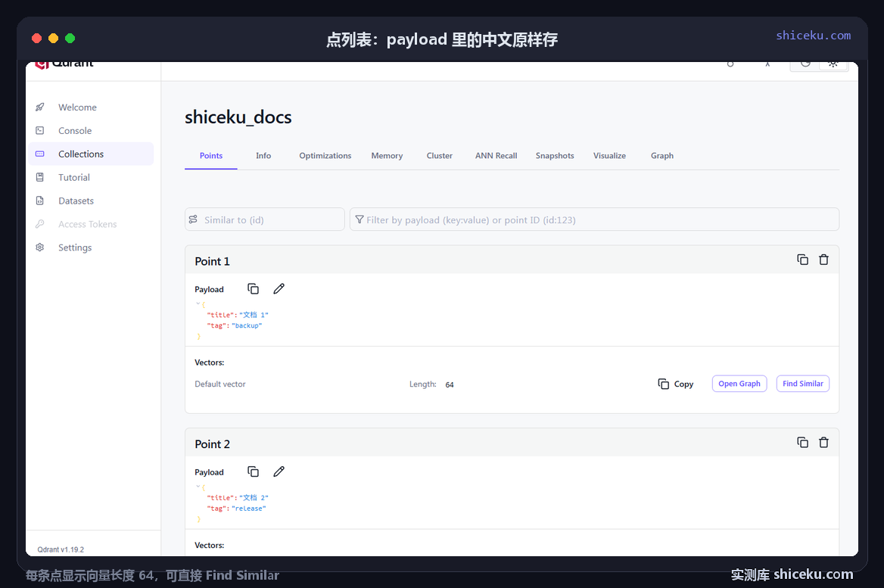Click the Qdrant v1.19.2 version text

click(x=61, y=549)
